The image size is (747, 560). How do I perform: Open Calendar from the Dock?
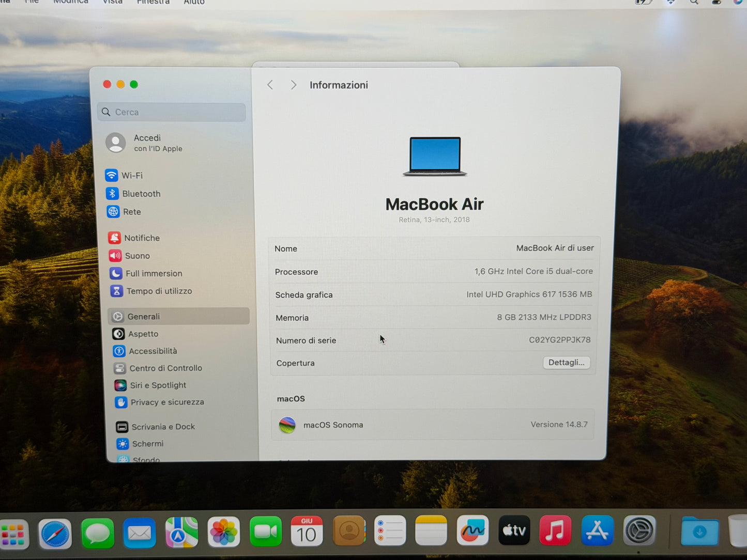[307, 531]
